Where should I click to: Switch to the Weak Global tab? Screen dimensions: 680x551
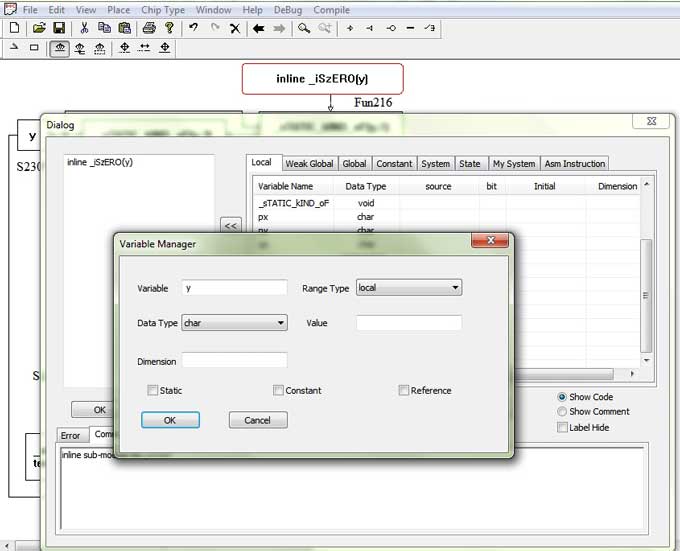pos(309,163)
